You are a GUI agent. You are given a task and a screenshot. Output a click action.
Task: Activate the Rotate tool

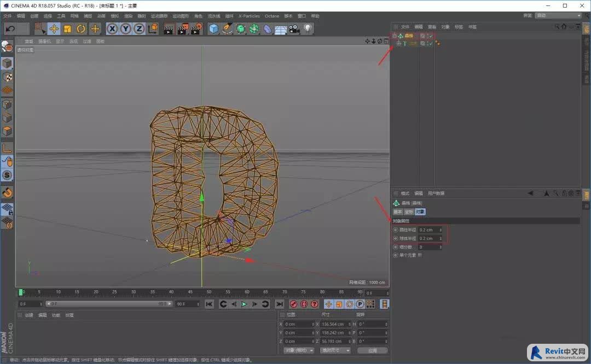[81, 28]
